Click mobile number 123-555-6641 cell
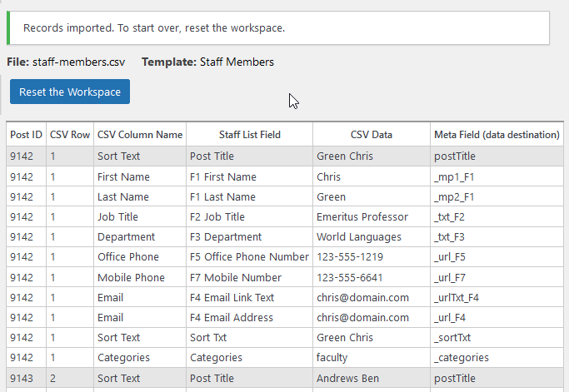 (x=350, y=277)
